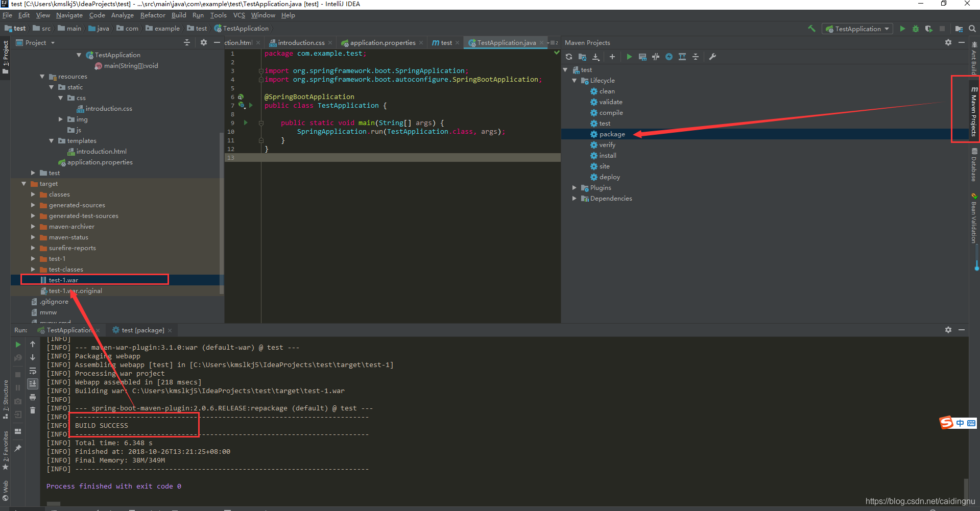Toggle pin tab in Run panel
Viewport: 980px width, 511px height.
pyautogui.click(x=18, y=448)
